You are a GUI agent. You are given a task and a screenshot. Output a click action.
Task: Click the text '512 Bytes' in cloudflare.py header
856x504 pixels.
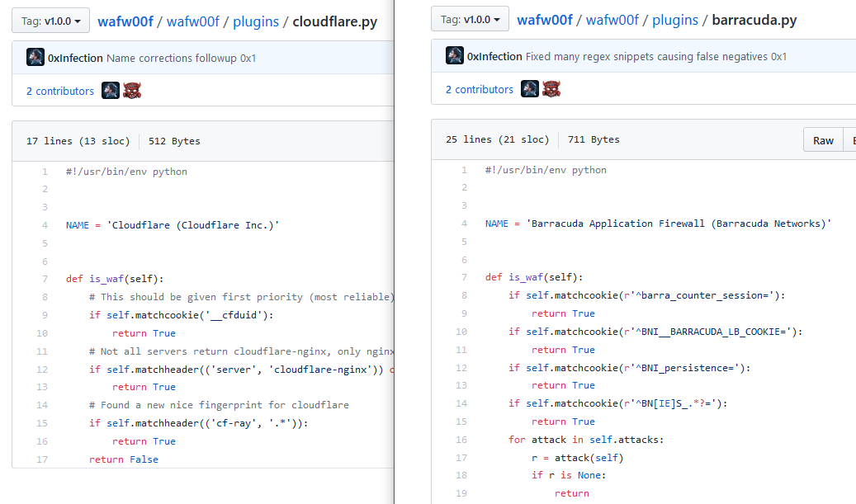pos(174,141)
